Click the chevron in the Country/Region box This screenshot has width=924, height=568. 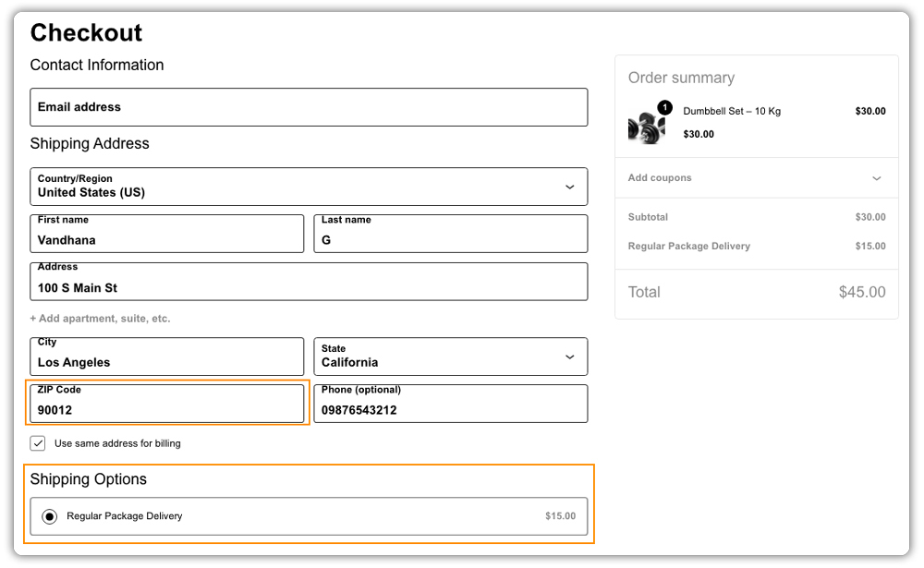point(570,187)
